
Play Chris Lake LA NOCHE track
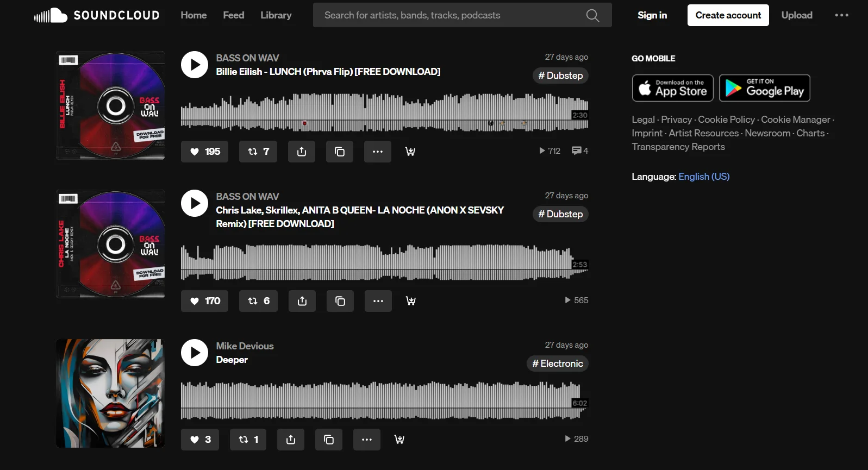click(195, 203)
